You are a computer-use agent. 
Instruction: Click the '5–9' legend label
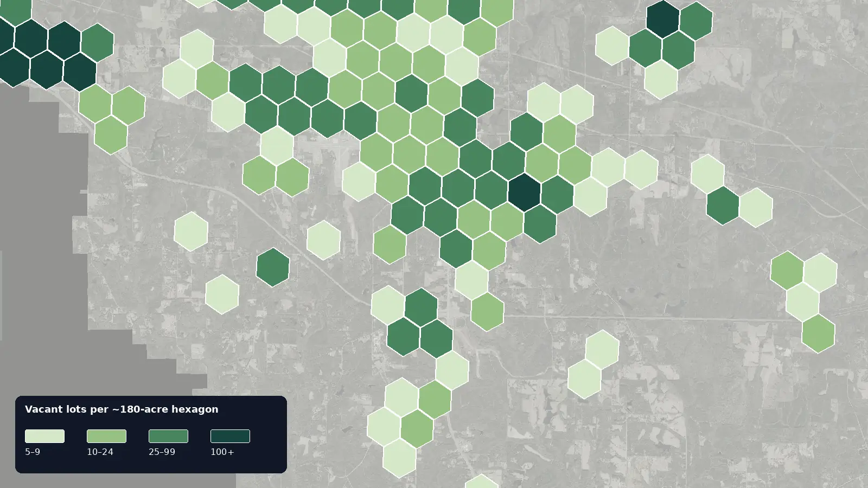(x=33, y=452)
